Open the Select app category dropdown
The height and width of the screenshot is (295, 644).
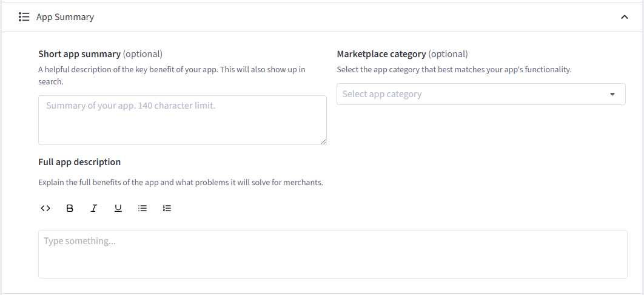(x=481, y=94)
